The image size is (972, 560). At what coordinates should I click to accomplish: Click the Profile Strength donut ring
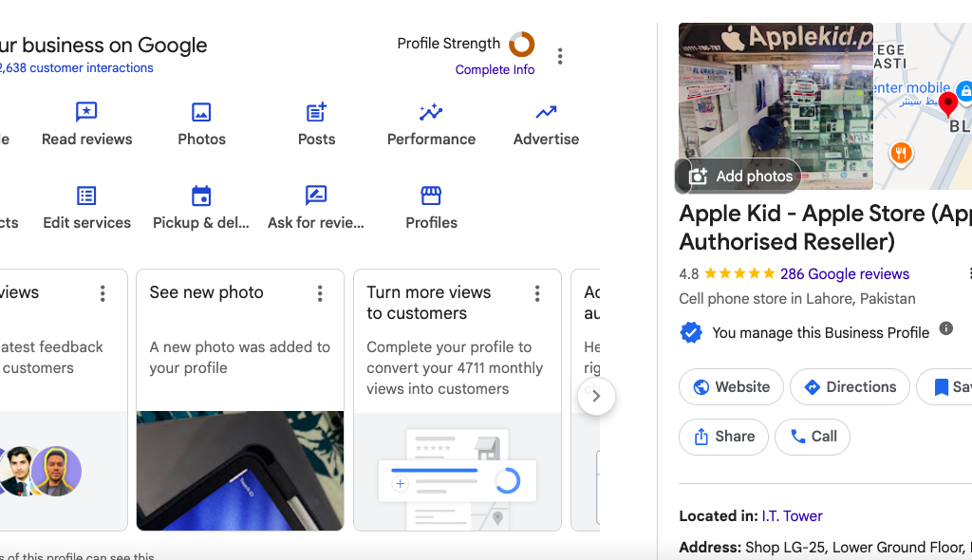pyautogui.click(x=521, y=44)
